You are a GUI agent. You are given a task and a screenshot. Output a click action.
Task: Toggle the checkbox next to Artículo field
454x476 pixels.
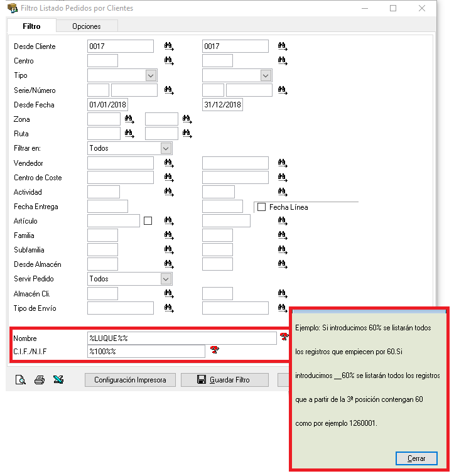pyautogui.click(x=148, y=220)
